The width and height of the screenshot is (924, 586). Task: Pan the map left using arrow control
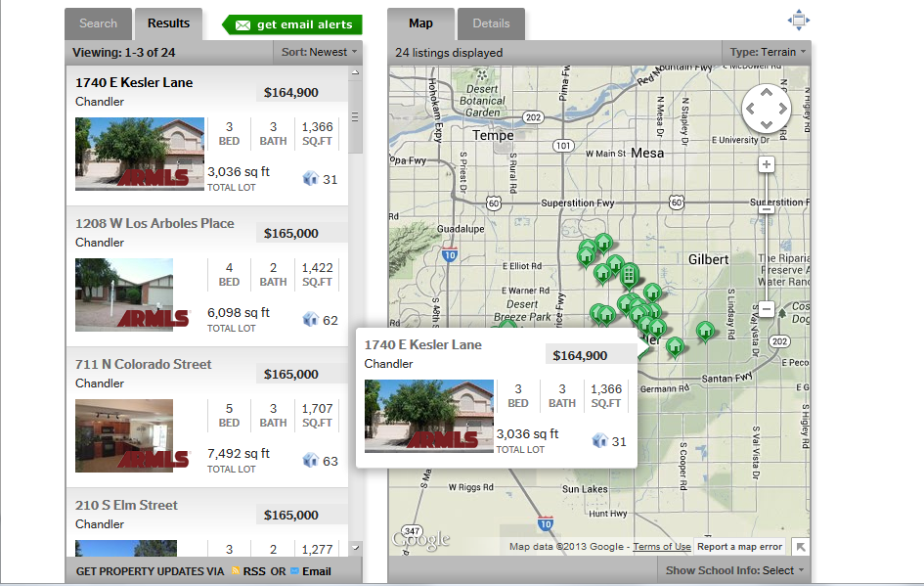point(750,109)
